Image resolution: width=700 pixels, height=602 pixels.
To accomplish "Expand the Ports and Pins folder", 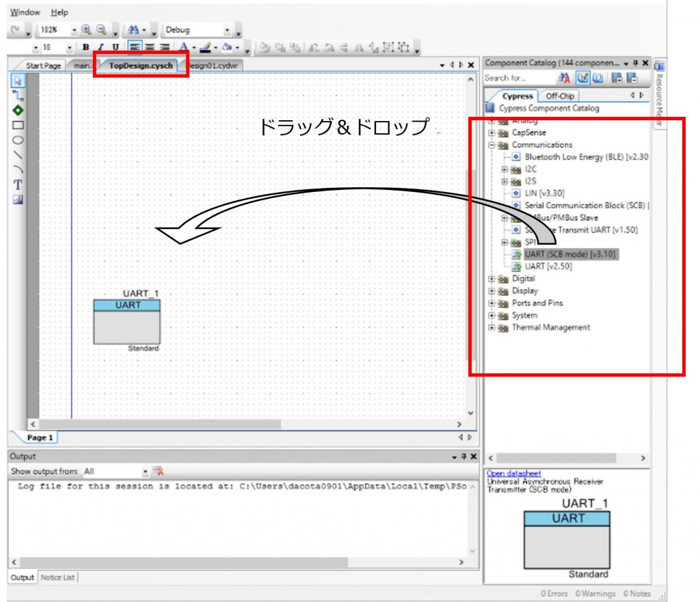I will [492, 303].
